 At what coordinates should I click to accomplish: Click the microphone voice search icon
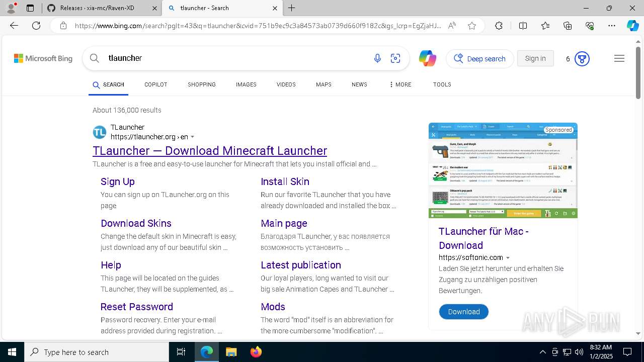click(x=377, y=58)
